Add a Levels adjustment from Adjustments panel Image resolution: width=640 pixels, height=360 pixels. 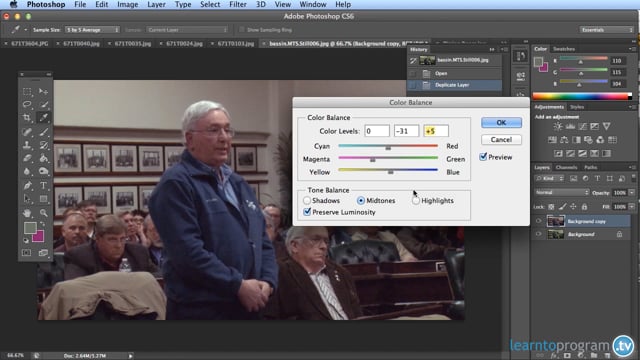[x=570, y=127]
